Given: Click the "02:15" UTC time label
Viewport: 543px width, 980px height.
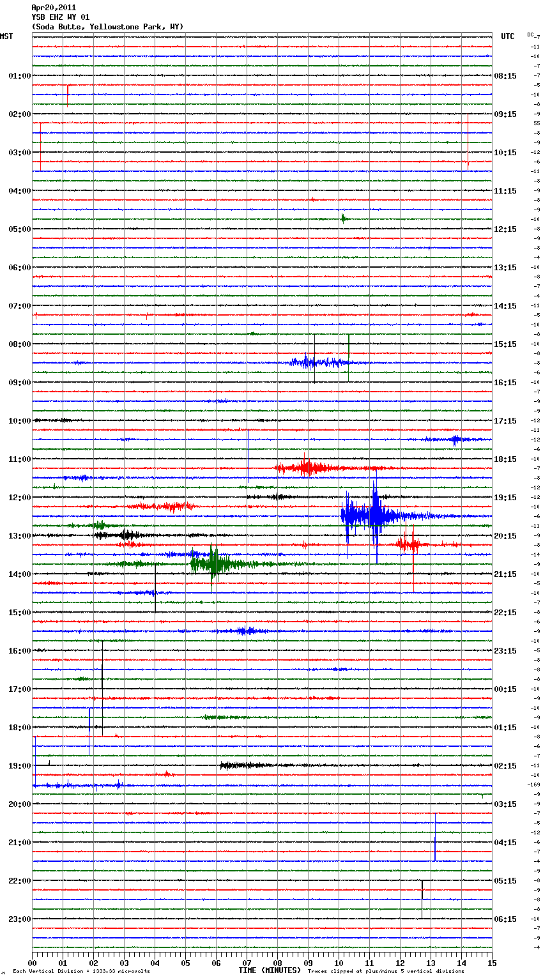Looking at the screenshot, I should [x=505, y=766].
